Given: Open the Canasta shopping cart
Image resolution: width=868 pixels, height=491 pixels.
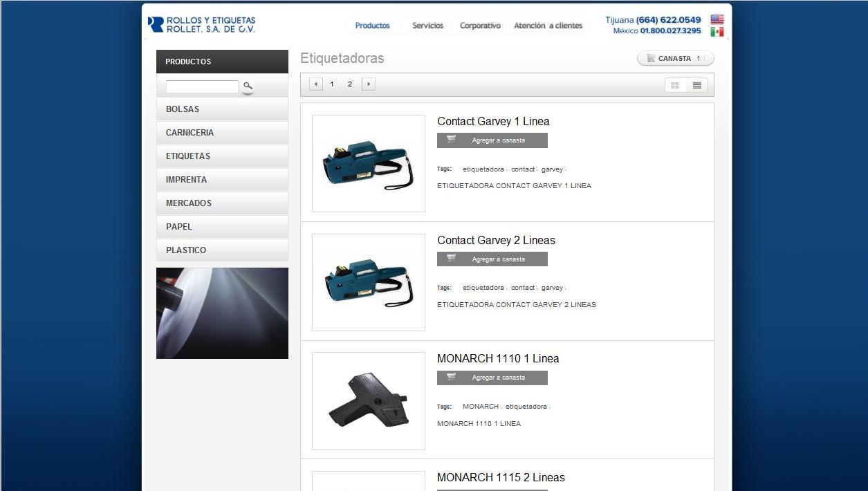Looking at the screenshot, I should pyautogui.click(x=674, y=59).
